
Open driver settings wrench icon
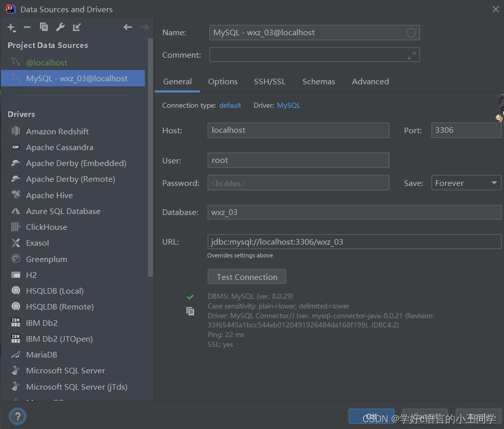point(60,28)
